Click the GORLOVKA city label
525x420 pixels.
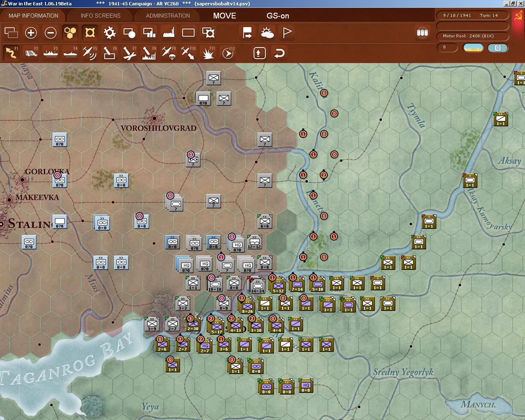[47, 171]
